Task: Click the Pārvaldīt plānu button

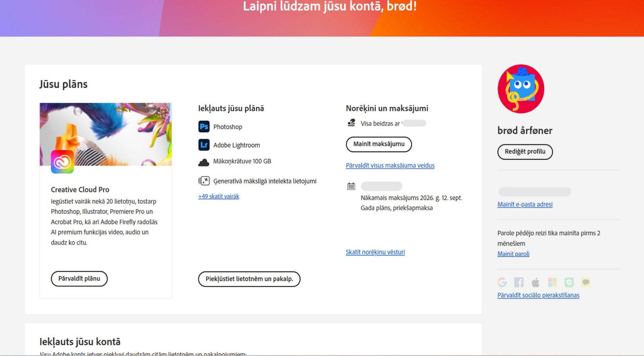Action: tap(79, 278)
